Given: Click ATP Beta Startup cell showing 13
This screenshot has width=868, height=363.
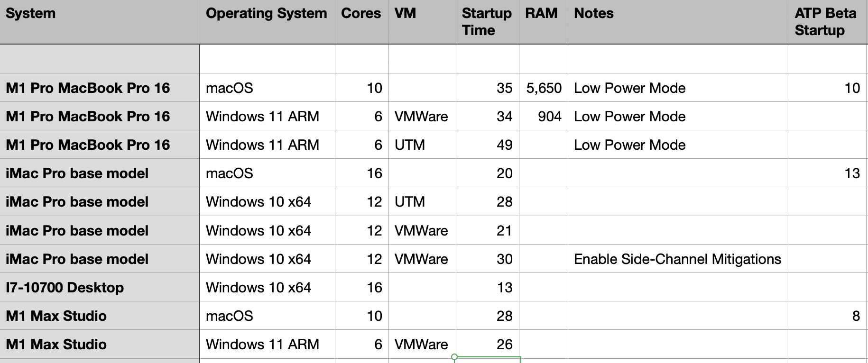Looking at the screenshot, I should (828, 173).
